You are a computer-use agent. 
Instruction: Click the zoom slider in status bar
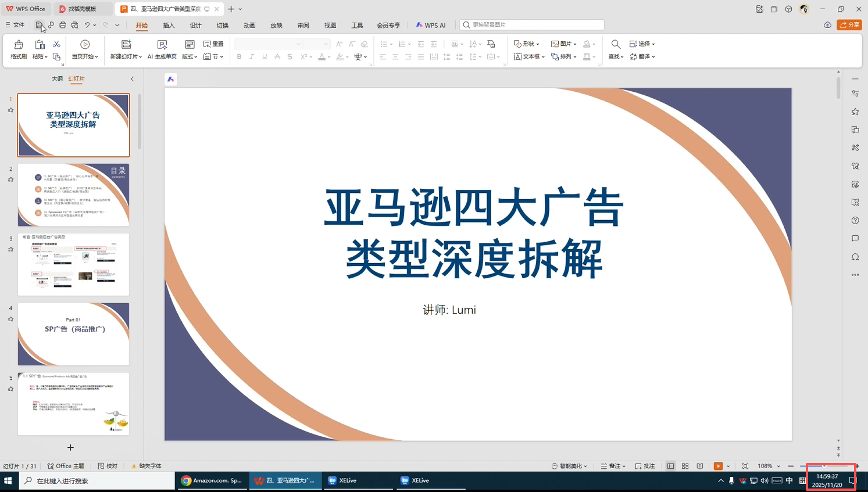(824, 466)
